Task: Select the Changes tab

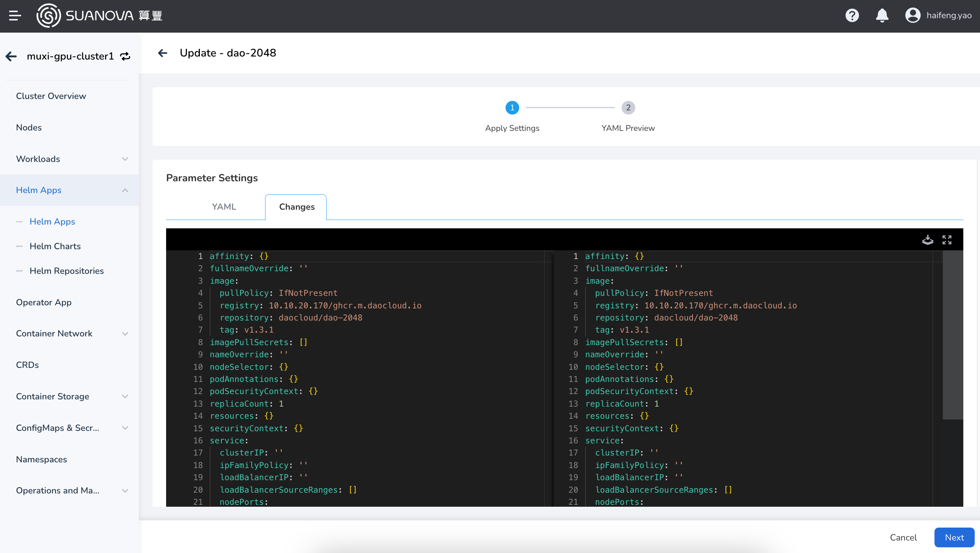Action: click(297, 207)
